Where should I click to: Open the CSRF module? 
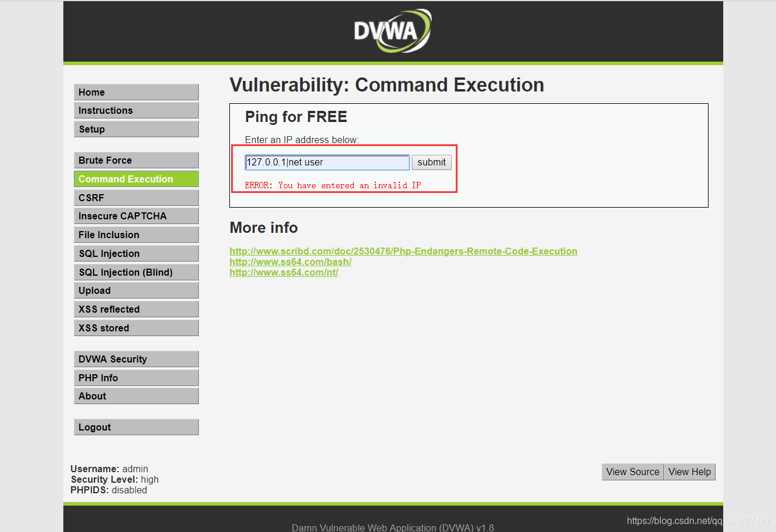[x=136, y=198]
